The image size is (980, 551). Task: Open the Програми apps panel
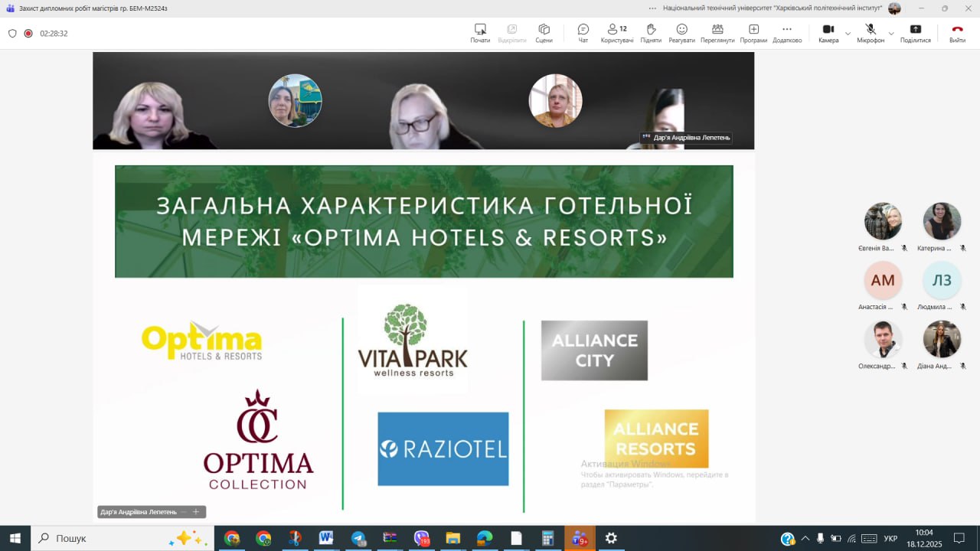click(753, 33)
